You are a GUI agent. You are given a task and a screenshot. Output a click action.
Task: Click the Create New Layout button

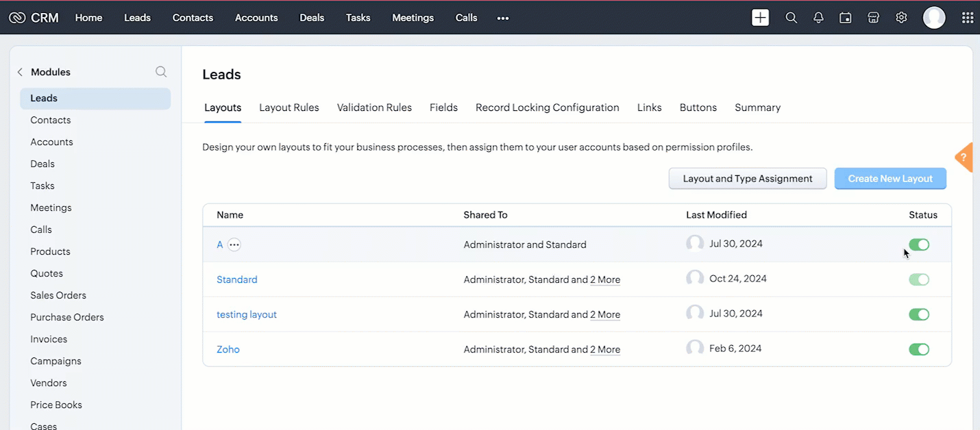point(890,179)
